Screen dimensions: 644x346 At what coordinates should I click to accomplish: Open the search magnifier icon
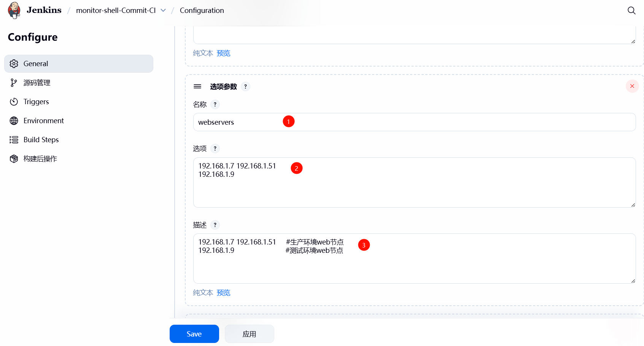(x=631, y=10)
